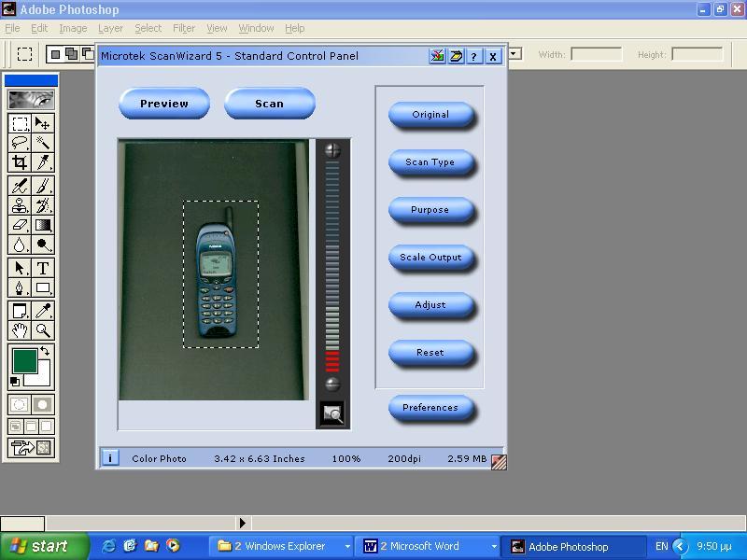
Task: Select the Zoom tool in toolbox
Action: [x=43, y=330]
